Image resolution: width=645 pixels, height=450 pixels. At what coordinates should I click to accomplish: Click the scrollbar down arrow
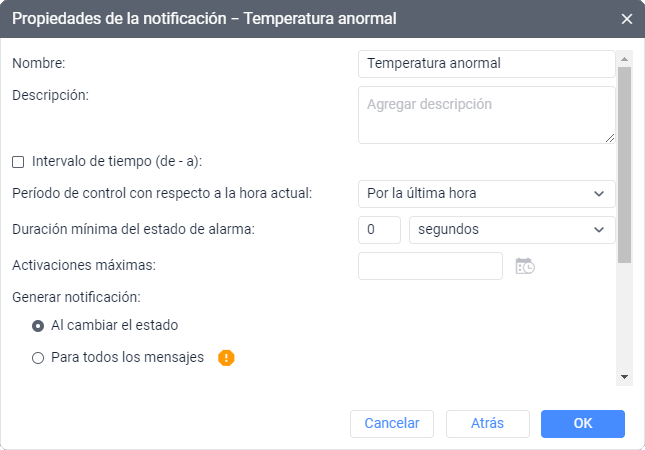pyautogui.click(x=625, y=377)
